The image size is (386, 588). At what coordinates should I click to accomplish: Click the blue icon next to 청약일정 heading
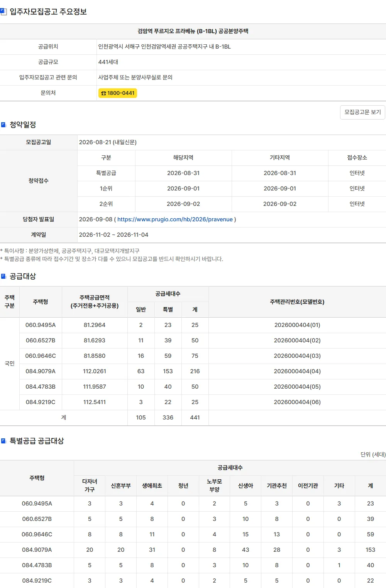pos(3,125)
